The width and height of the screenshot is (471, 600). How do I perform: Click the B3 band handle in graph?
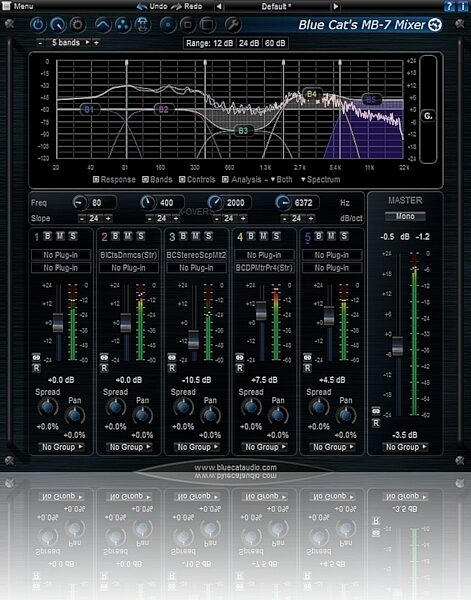[243, 130]
